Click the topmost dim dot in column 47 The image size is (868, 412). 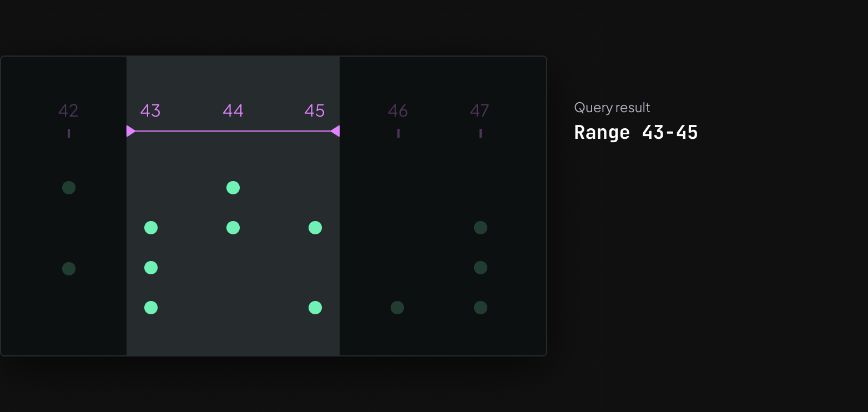[x=480, y=227]
